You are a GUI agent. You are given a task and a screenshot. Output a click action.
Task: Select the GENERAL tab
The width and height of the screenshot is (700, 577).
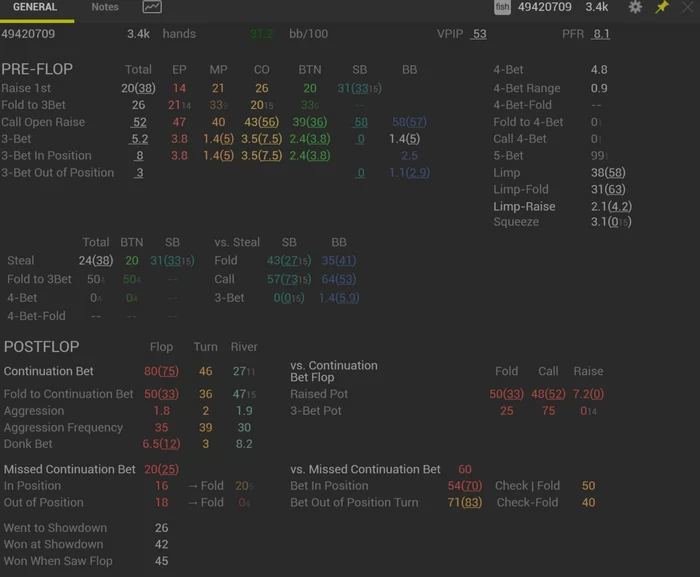coord(35,7)
